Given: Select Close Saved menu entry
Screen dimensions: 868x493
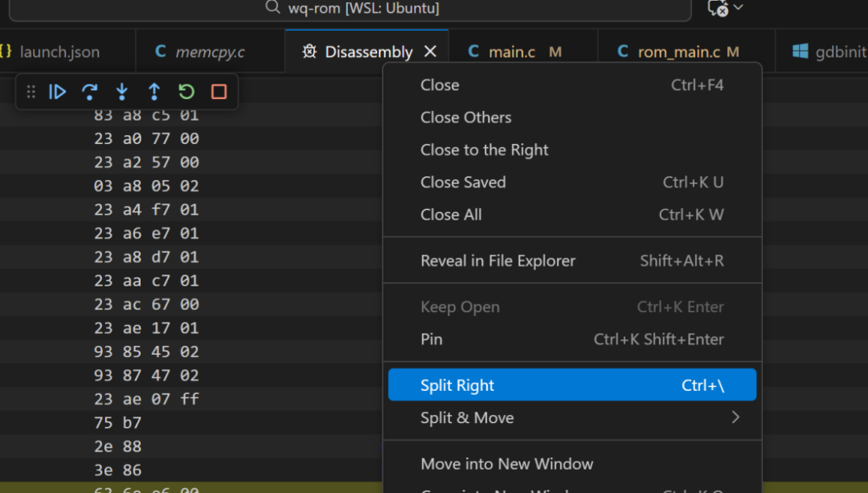Looking at the screenshot, I should [572, 183].
